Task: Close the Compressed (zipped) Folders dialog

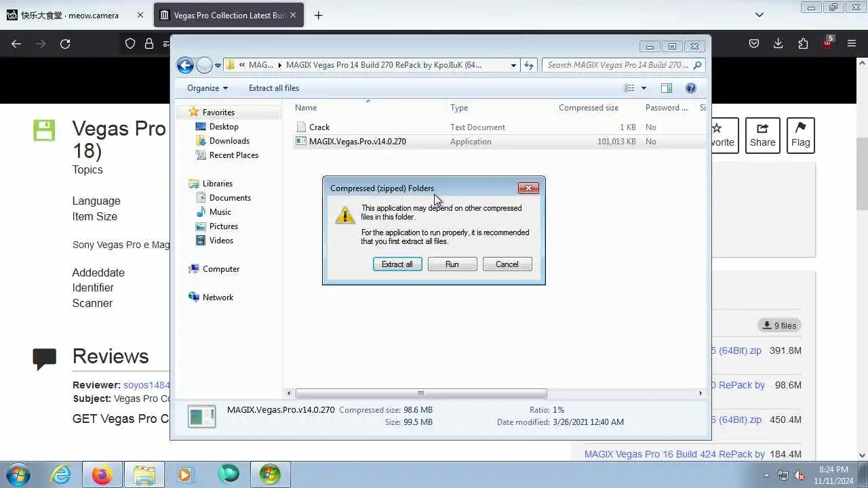Action: pyautogui.click(x=528, y=188)
